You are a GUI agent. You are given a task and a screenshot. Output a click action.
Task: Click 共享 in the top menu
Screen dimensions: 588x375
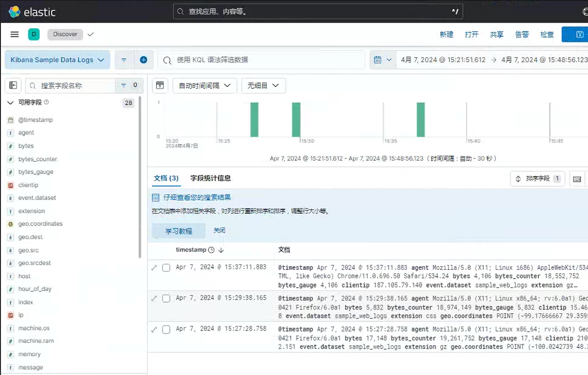click(x=496, y=34)
